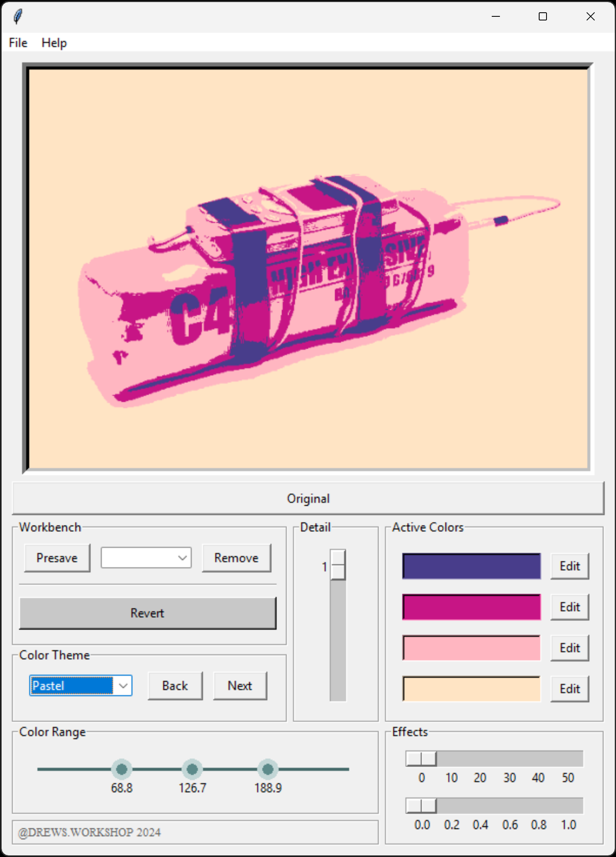Click the posterized image preview canvas
616x857 pixels.
(x=308, y=269)
